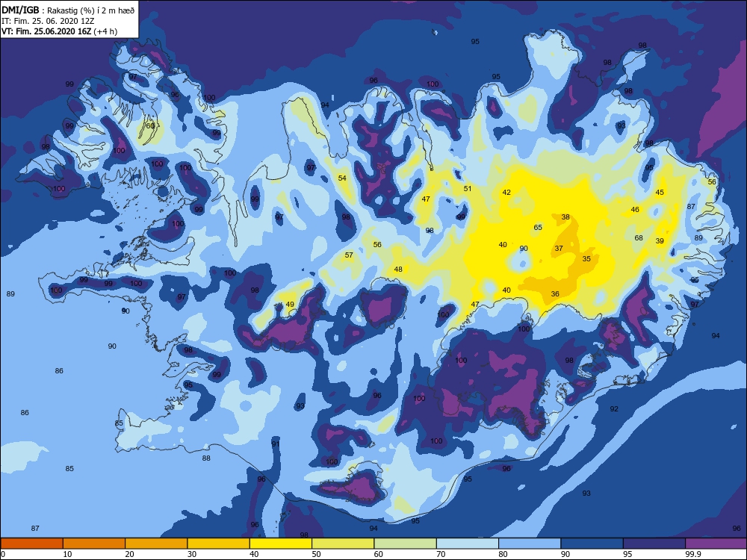Click the '80' legend scale label

pos(503,554)
